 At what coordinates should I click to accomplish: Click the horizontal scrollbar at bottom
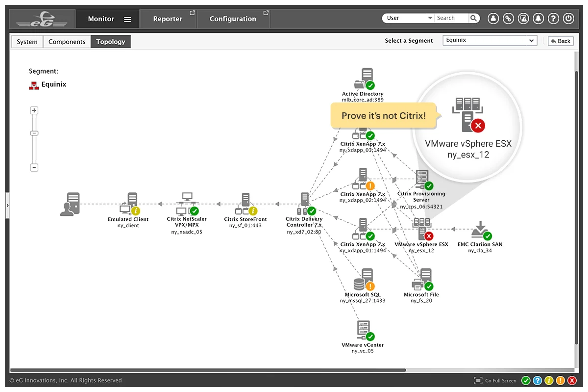208,370
